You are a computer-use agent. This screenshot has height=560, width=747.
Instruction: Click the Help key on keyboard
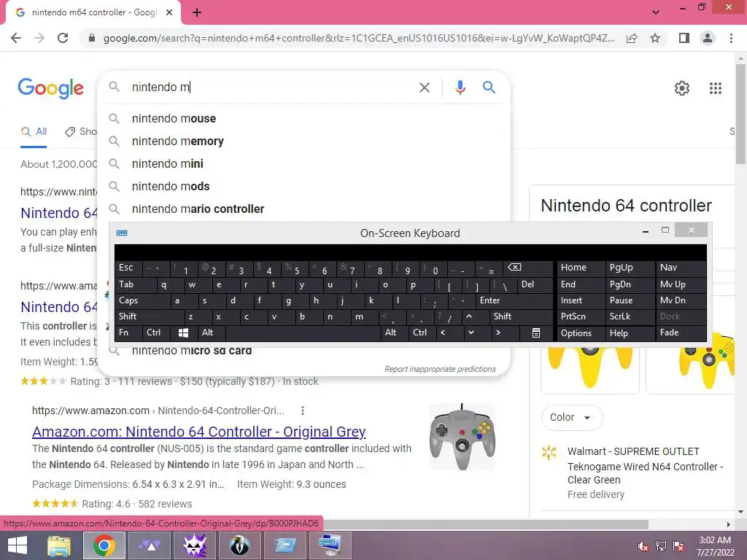click(x=629, y=332)
